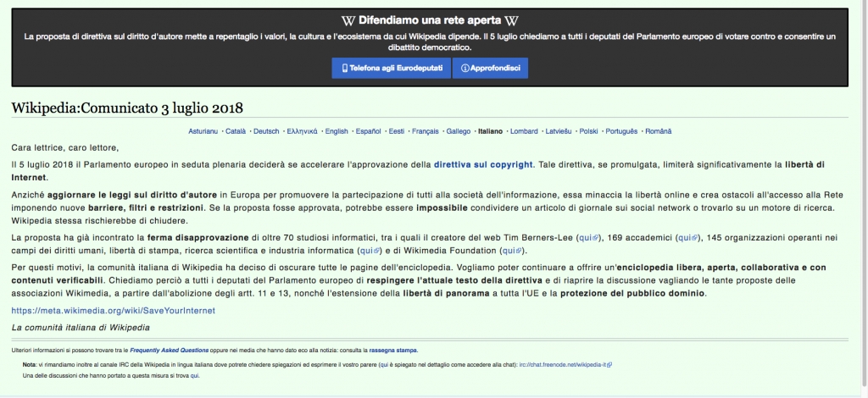The image size is (868, 398).
Task: Click the signature La comunità italiana di Wikipedia
Action: 81,327
